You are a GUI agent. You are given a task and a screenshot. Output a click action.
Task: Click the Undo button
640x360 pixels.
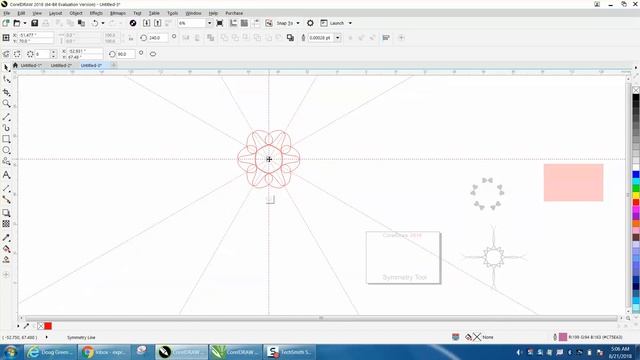[95, 23]
